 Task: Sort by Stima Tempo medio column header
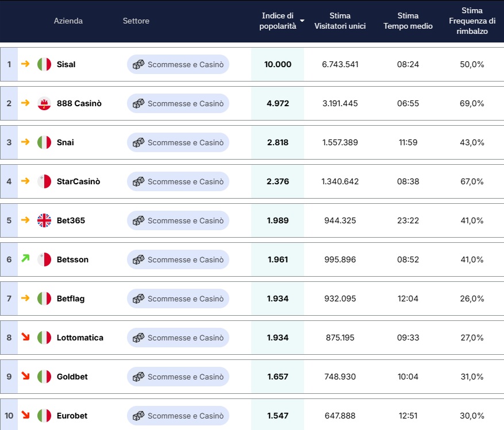pyautogui.click(x=407, y=21)
